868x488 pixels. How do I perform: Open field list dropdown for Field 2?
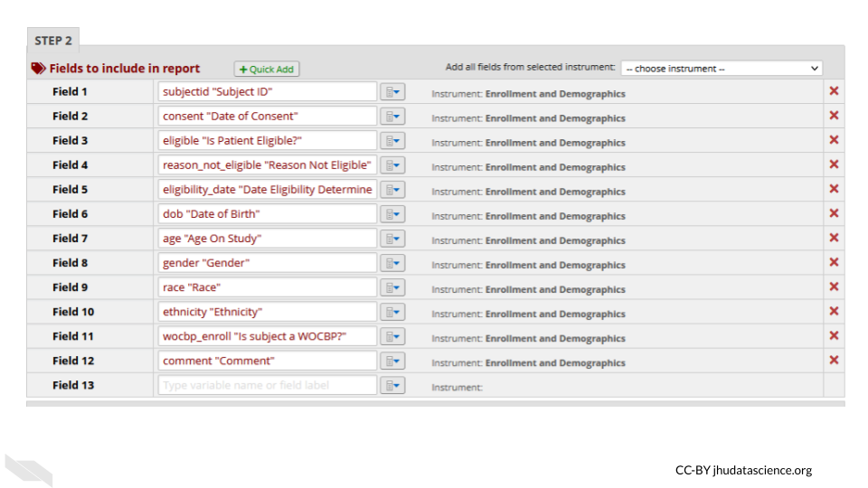392,117
